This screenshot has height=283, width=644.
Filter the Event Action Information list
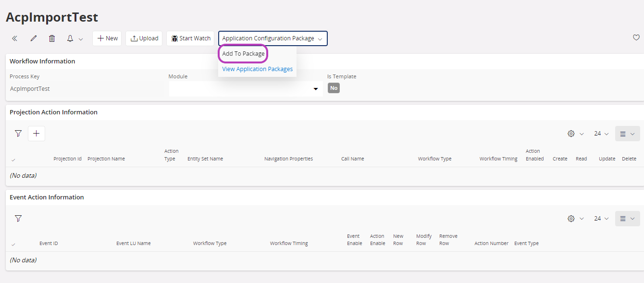coord(18,219)
